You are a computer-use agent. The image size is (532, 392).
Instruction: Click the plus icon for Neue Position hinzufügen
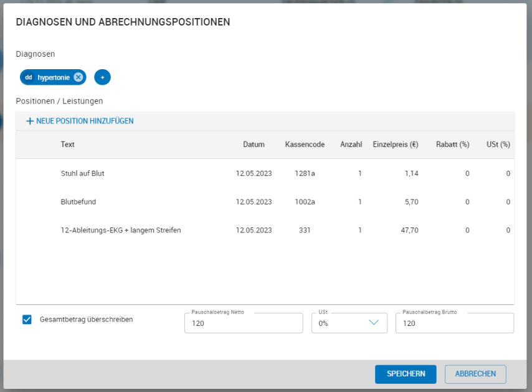tap(29, 122)
